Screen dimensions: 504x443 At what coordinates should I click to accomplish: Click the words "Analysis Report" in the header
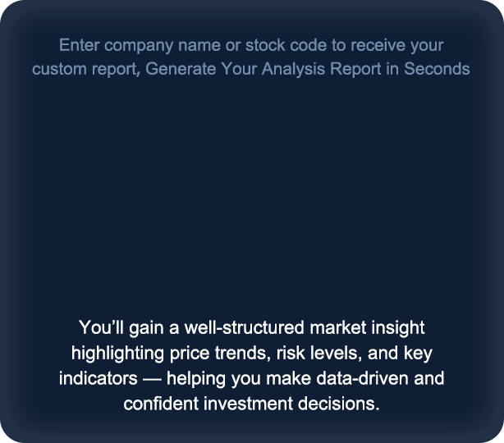coord(309,69)
